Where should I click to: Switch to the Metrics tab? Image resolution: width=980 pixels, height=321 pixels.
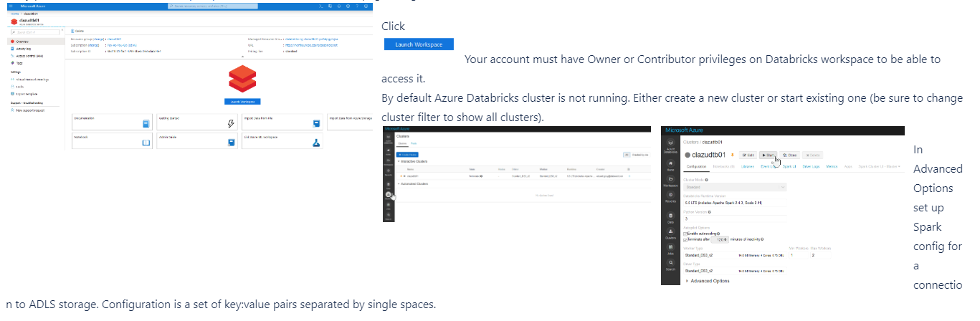click(x=832, y=166)
